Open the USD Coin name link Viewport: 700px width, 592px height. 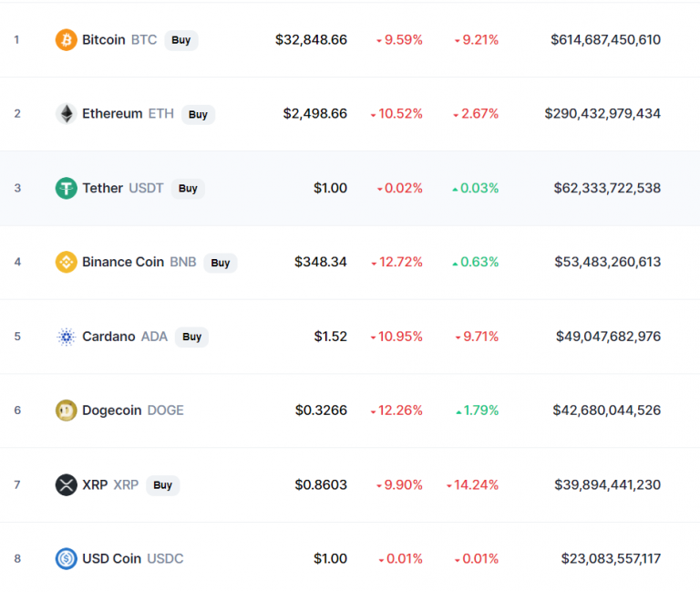click(x=111, y=558)
